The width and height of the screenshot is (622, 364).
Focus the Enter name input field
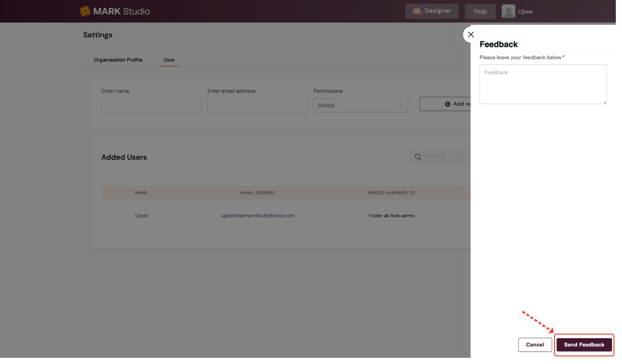(x=151, y=105)
